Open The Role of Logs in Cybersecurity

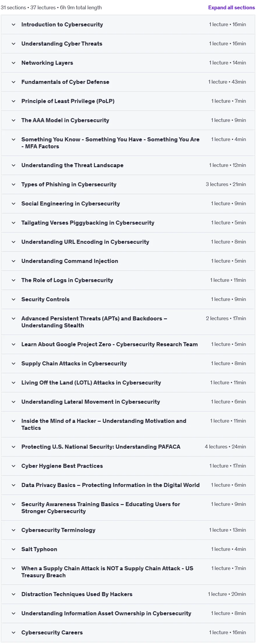pos(67,280)
